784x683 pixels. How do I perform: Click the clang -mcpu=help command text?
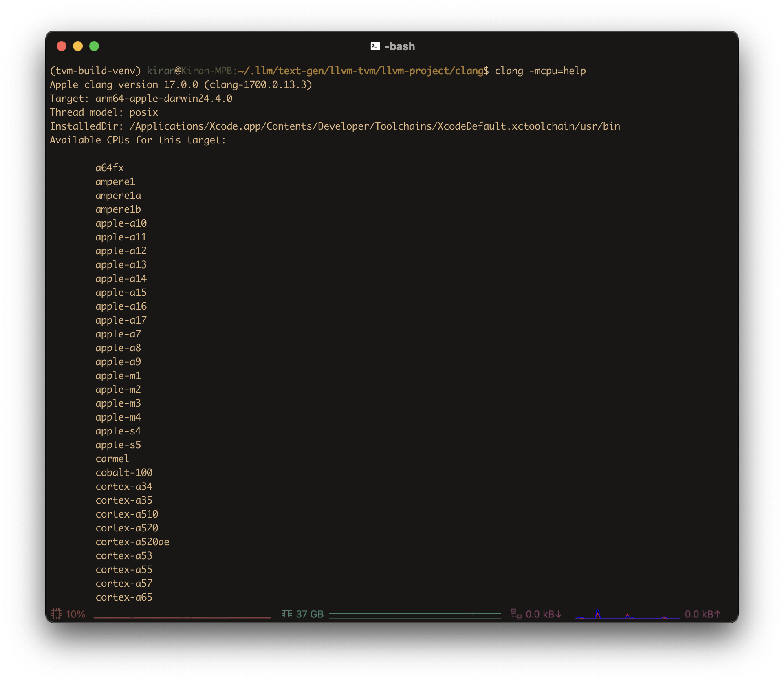tap(540, 71)
